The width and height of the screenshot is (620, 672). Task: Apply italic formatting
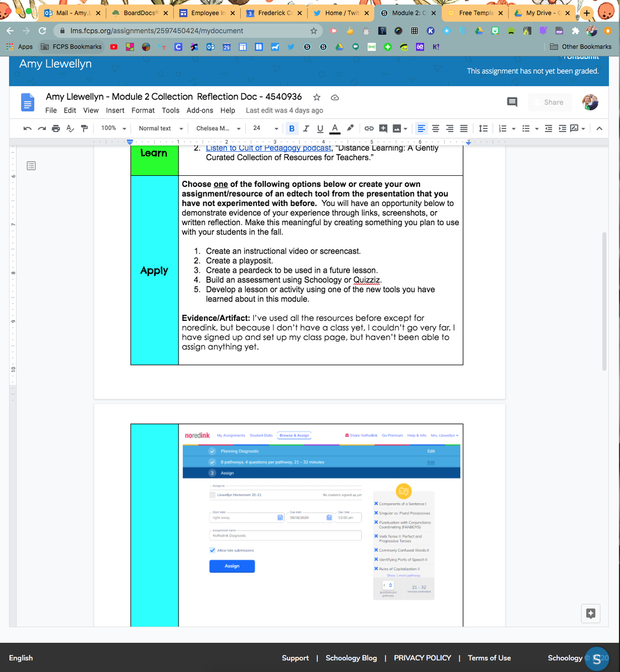click(306, 128)
